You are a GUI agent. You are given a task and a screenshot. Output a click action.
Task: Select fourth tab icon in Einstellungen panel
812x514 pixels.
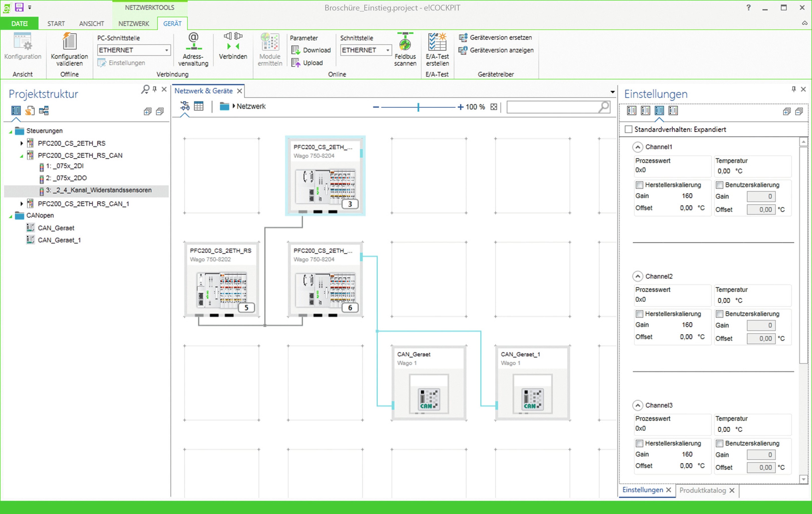point(673,111)
